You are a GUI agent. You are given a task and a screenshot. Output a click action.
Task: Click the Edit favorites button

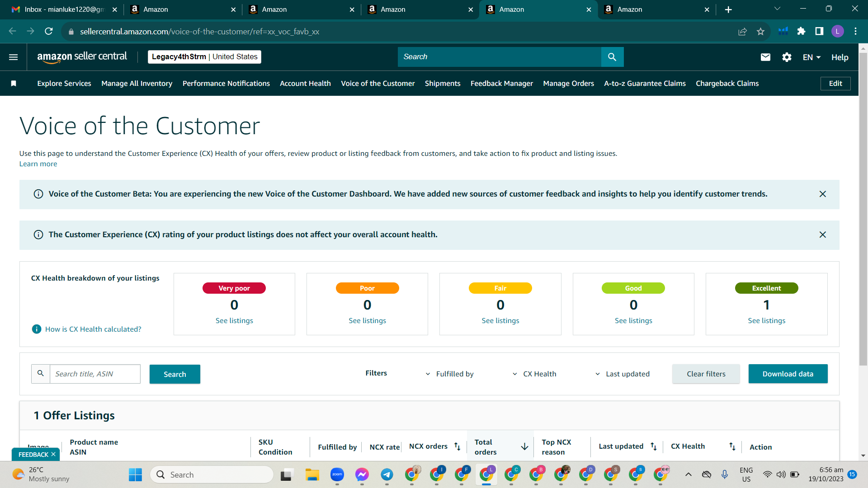(x=835, y=84)
